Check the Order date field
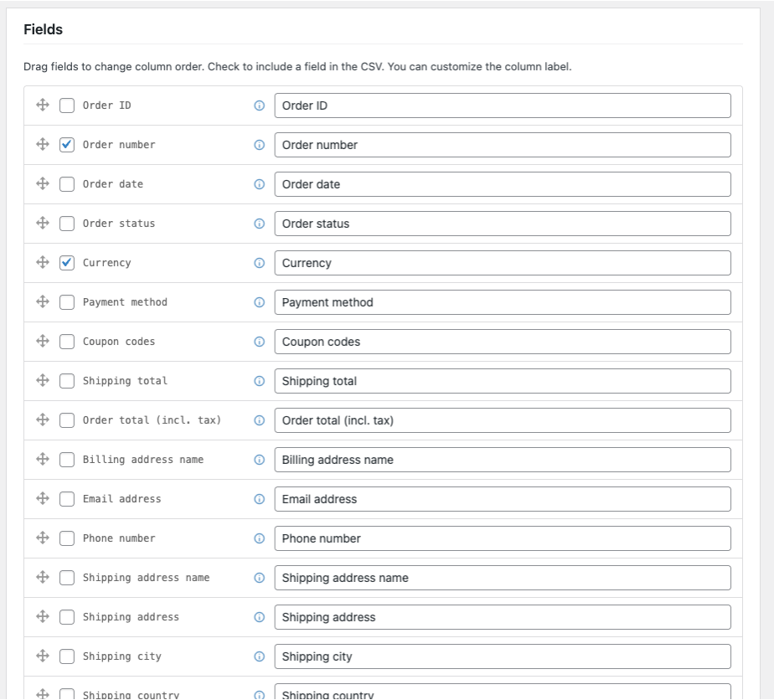This screenshot has width=774, height=700. 67,184
